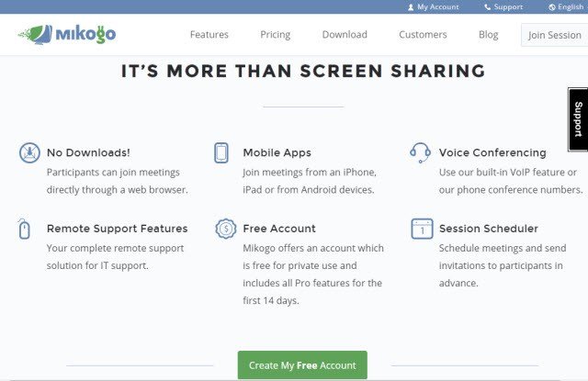This screenshot has height=381, width=588.
Task: Click the Free Account heading
Action: click(x=279, y=229)
